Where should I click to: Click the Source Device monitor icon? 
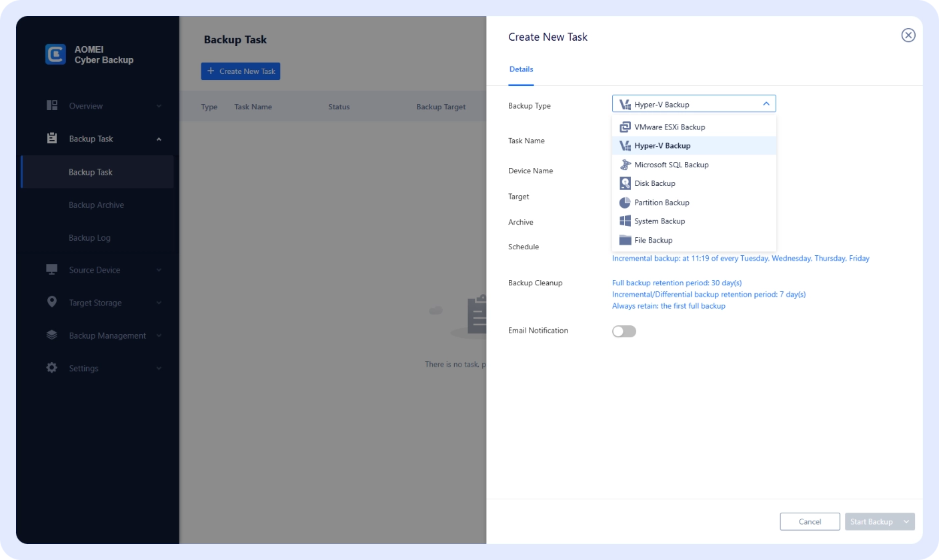(52, 269)
